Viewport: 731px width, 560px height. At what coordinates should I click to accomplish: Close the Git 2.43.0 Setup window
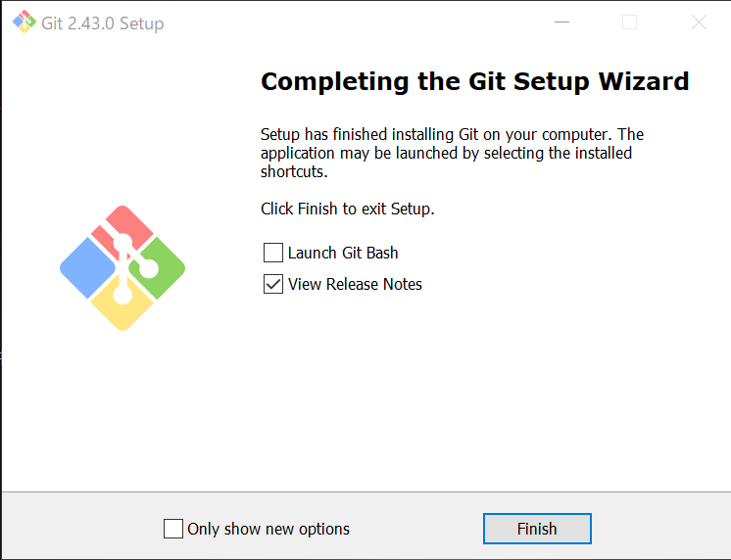[x=699, y=22]
